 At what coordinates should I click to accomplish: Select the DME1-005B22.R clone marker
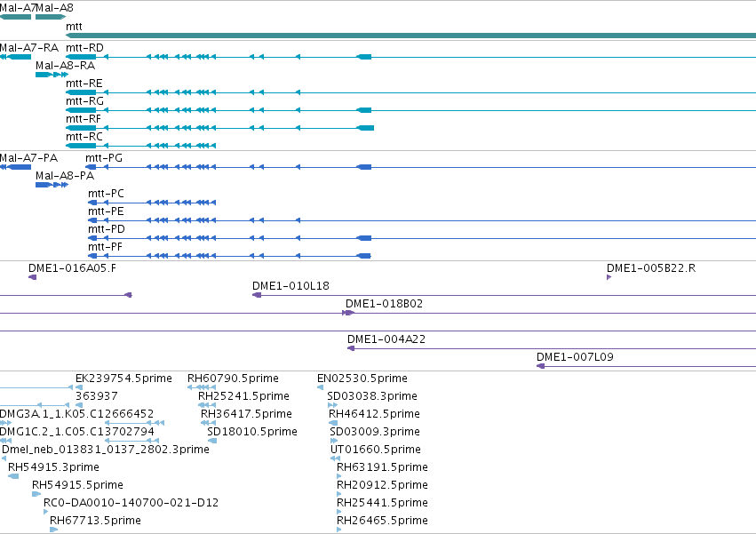(609, 277)
